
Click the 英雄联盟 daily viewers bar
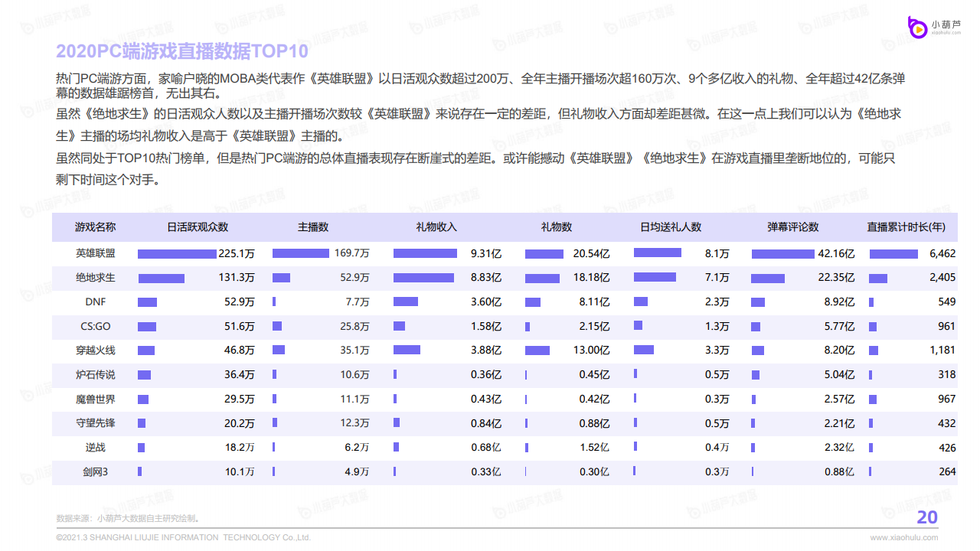[x=177, y=253]
